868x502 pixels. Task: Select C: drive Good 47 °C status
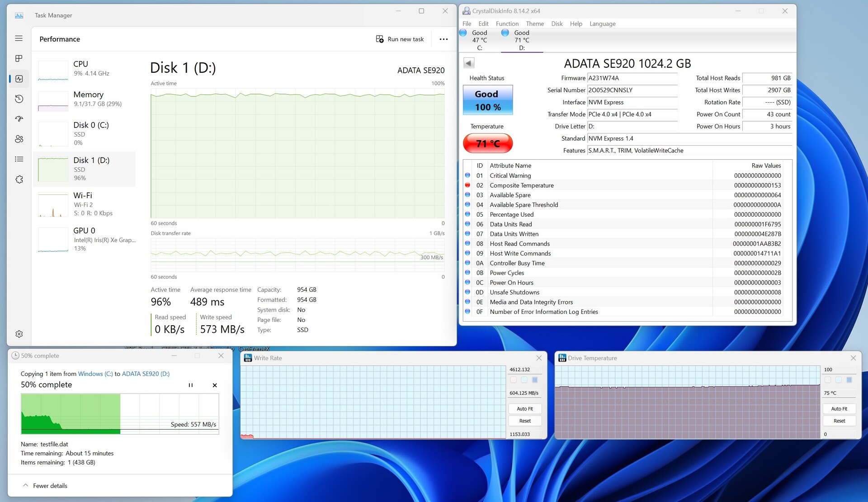click(479, 40)
